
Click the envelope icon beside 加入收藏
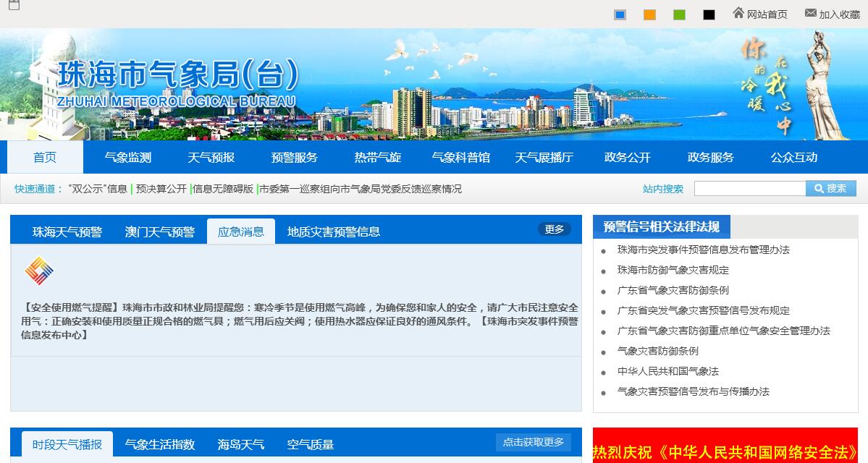[x=810, y=13]
